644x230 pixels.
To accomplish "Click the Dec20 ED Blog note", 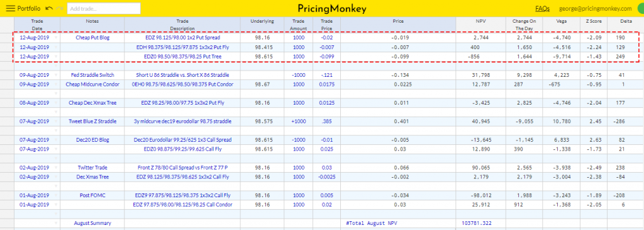I will pos(92,140).
